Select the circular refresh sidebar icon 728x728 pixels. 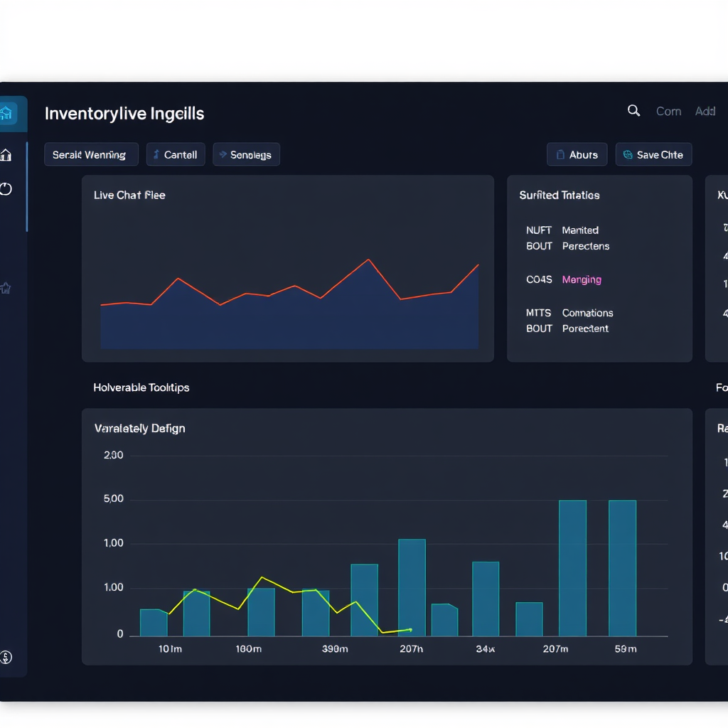tap(6, 189)
